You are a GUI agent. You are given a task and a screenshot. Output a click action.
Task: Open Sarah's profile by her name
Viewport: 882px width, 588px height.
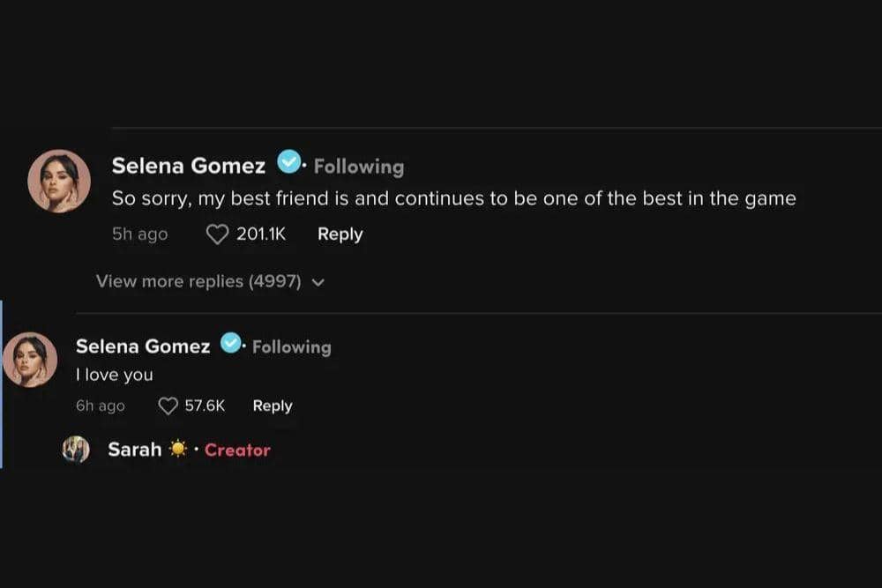[134, 450]
